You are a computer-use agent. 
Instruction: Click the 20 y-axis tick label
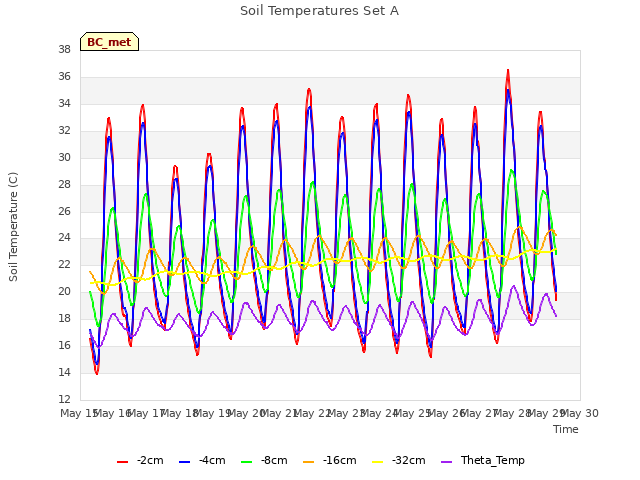pyautogui.click(x=64, y=291)
